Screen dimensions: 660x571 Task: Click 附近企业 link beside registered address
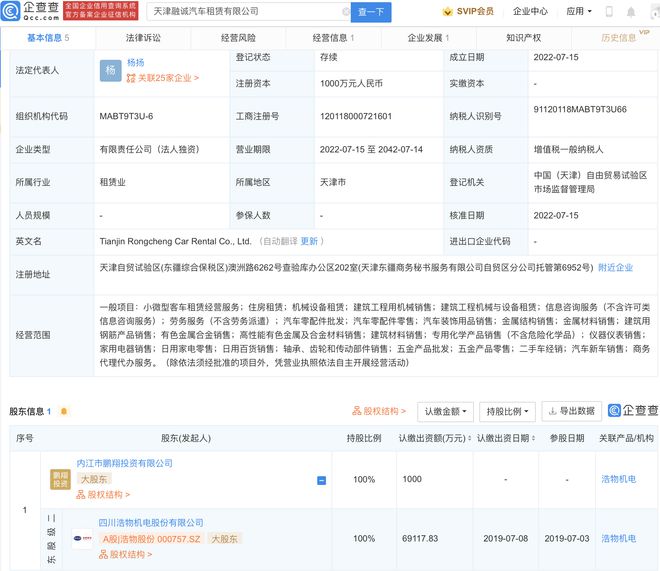pos(615,268)
